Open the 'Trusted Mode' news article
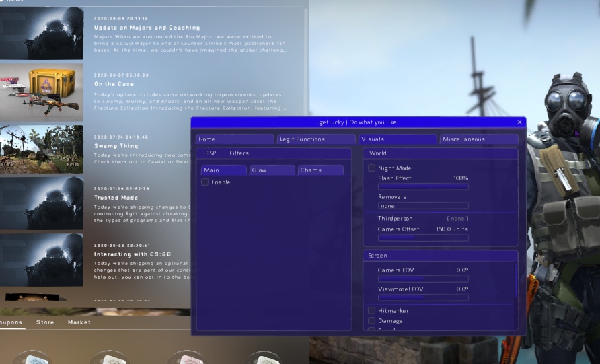Image resolution: width=600 pixels, height=364 pixels. [x=116, y=198]
